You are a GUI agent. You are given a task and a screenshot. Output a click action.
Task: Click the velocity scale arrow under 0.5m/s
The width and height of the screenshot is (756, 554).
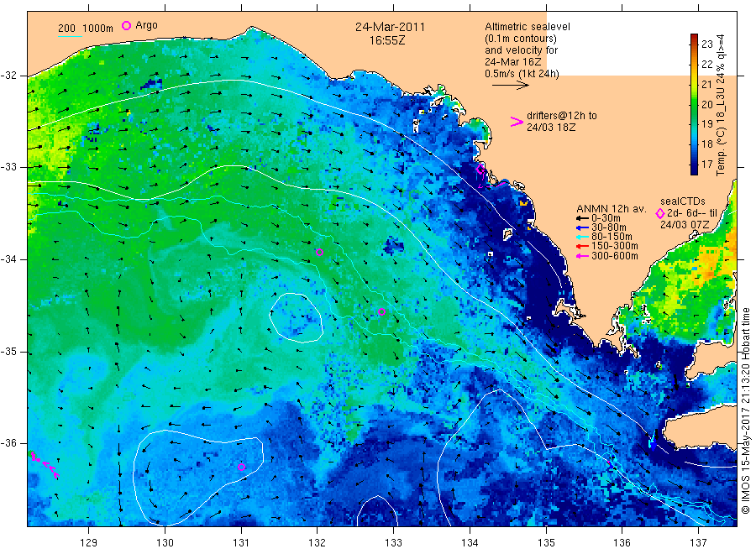coord(511,86)
